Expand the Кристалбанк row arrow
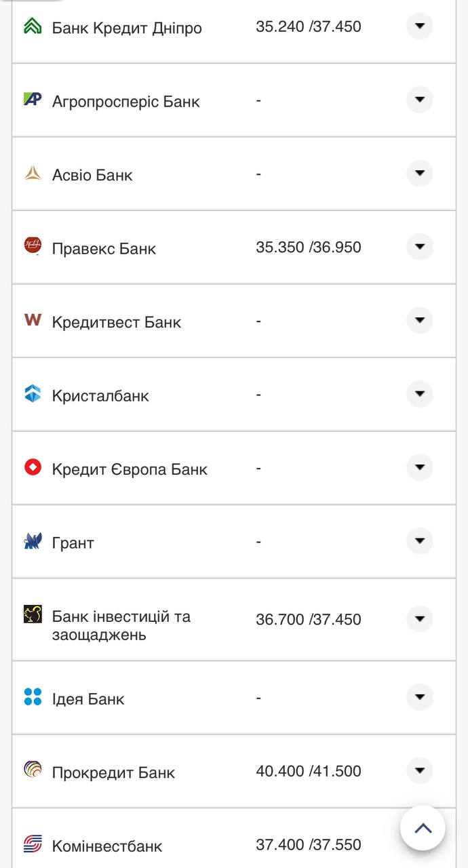Image resolution: width=468 pixels, height=868 pixels. [x=419, y=394]
